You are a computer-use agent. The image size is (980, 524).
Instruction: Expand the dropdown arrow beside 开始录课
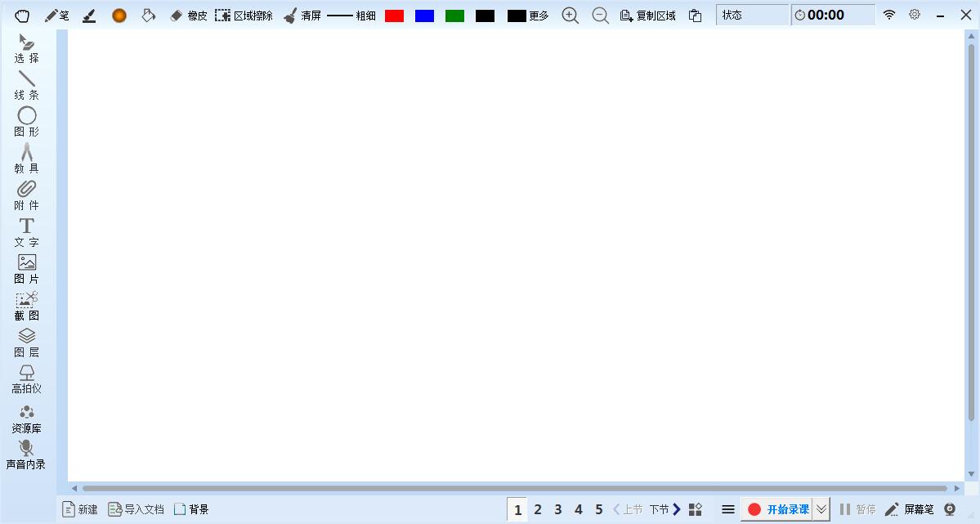(x=821, y=509)
